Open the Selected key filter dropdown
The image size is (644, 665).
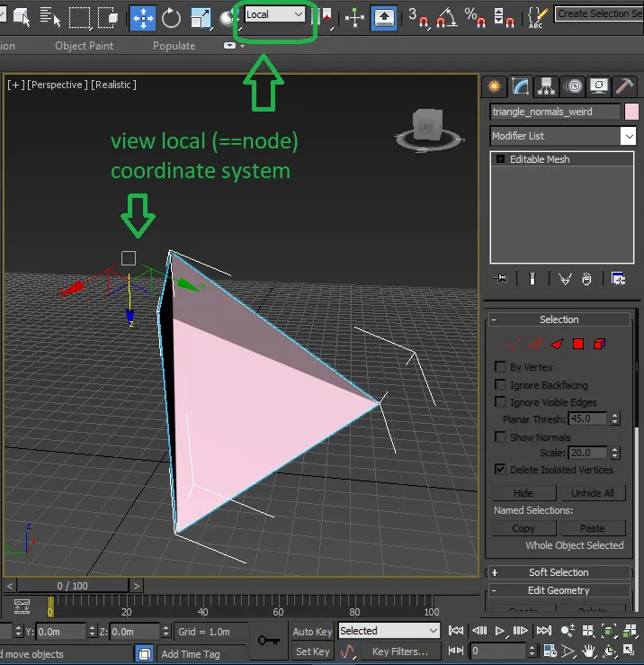(389, 631)
